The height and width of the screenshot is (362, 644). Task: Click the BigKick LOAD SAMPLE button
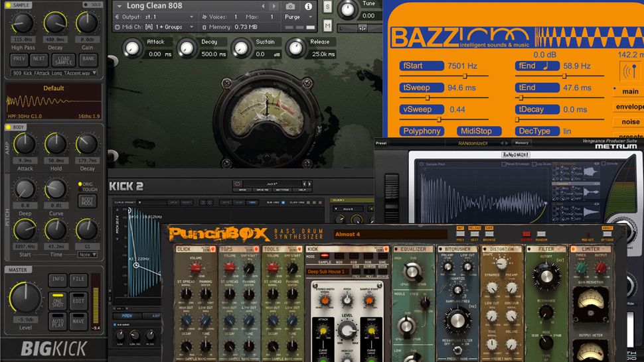tap(64, 60)
